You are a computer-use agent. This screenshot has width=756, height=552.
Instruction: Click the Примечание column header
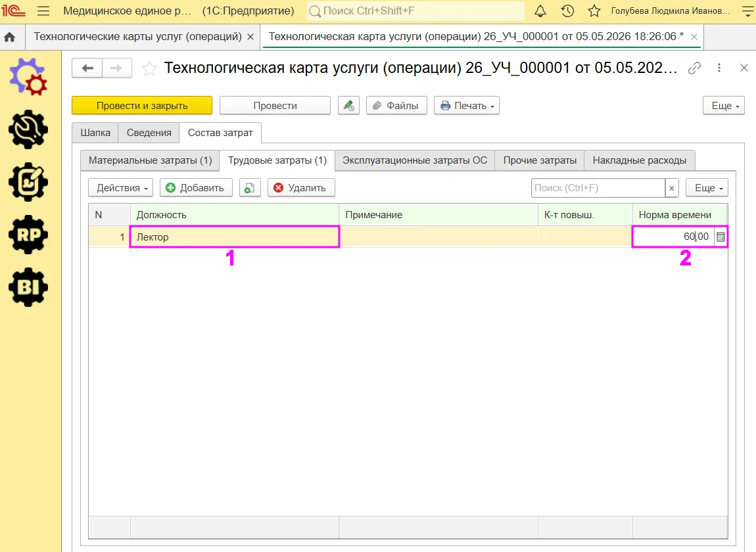coord(438,215)
